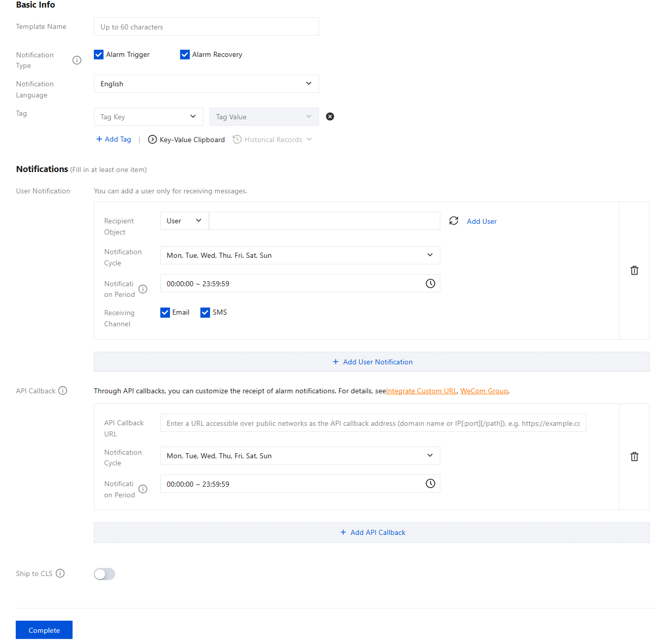
Task: Open the User recipient type dropdown
Action: pyautogui.click(x=184, y=221)
